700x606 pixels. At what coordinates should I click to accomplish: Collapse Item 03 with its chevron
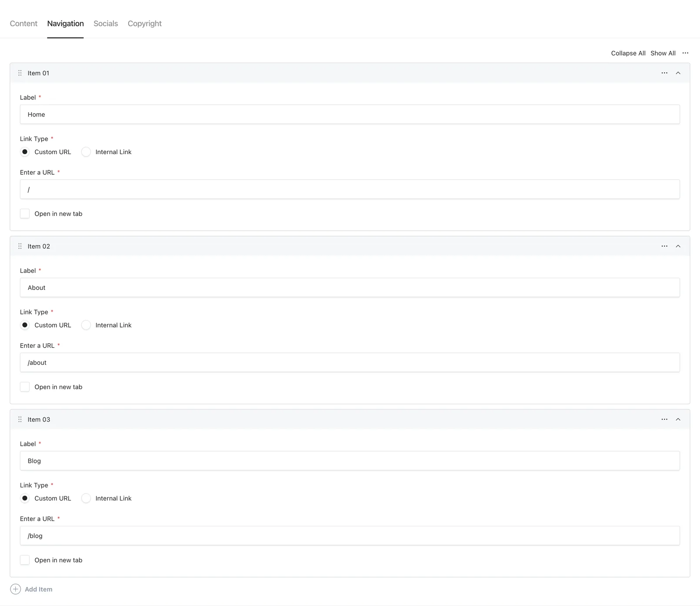coord(678,419)
